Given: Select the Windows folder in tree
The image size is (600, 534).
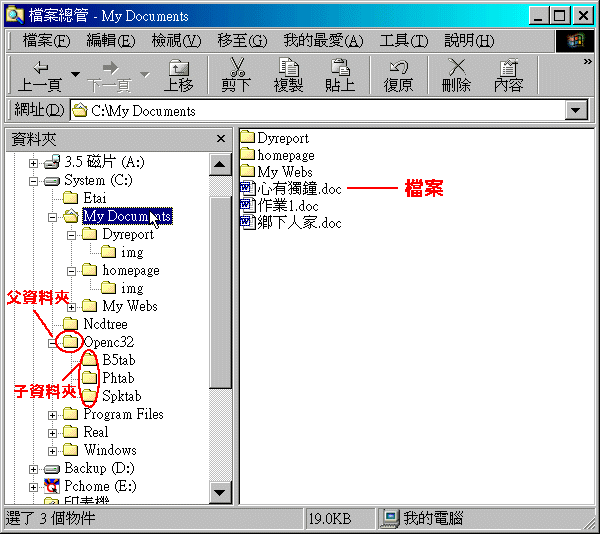Looking at the screenshot, I should point(99,450).
